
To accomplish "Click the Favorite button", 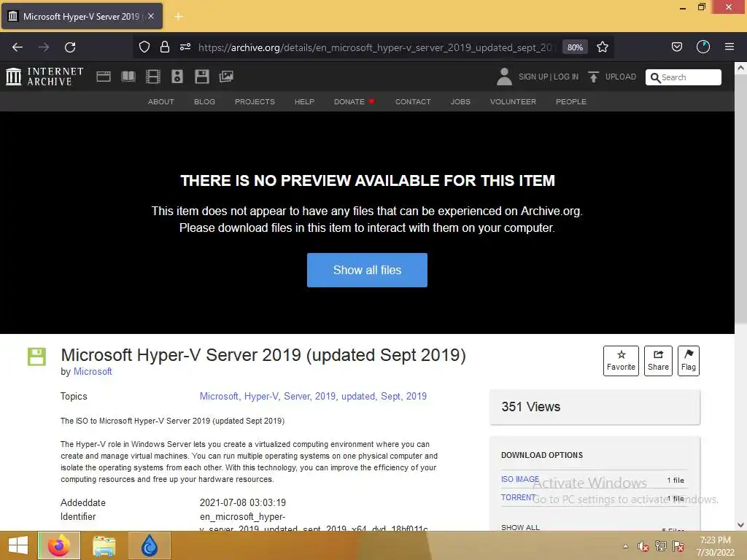I will pos(621,361).
